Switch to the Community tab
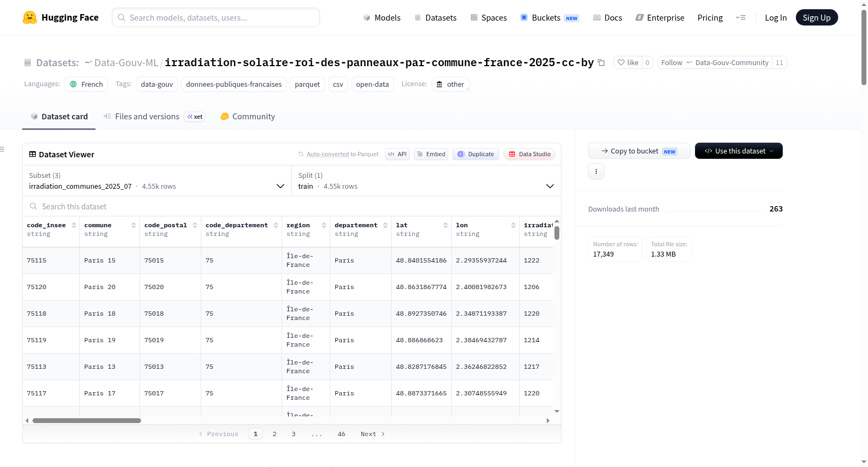 248,117
